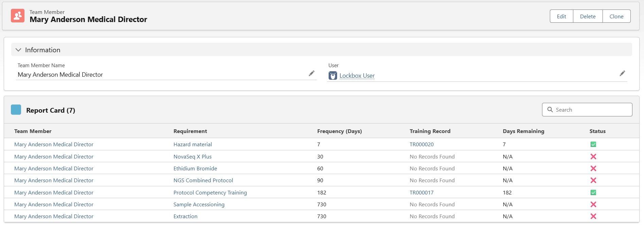Click the Report Card (7) heading
This screenshot has width=644, height=226.
[x=51, y=110]
